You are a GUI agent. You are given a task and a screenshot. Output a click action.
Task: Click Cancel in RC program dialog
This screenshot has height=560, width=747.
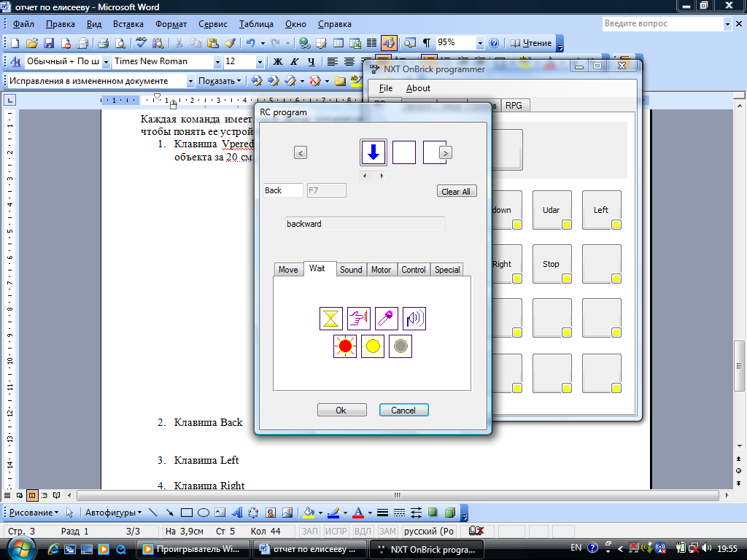pos(403,410)
